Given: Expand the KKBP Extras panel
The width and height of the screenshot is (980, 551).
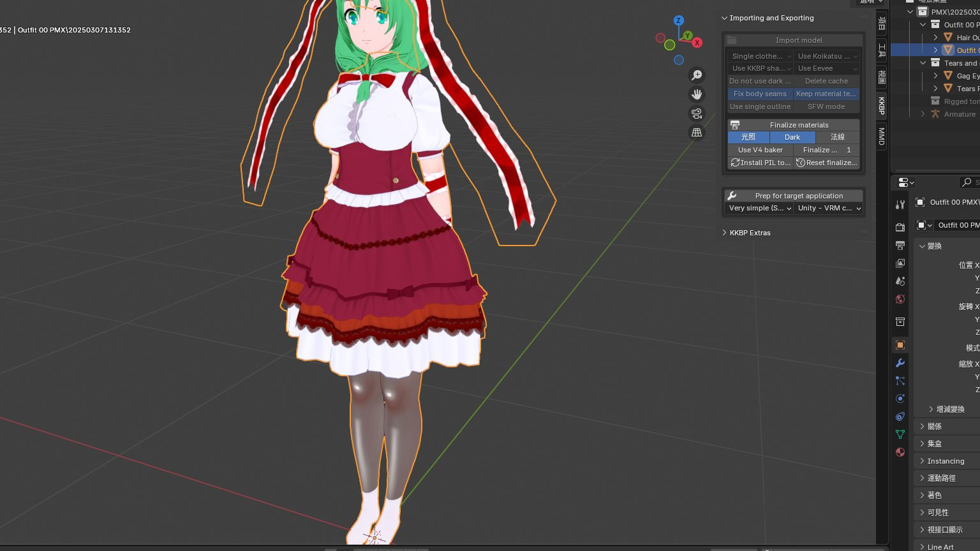Looking at the screenshot, I should coord(750,233).
